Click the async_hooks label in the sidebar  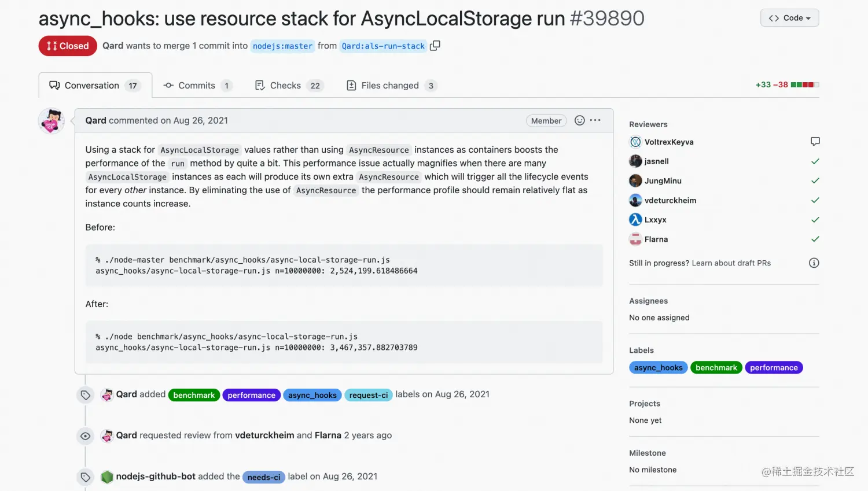pyautogui.click(x=658, y=368)
